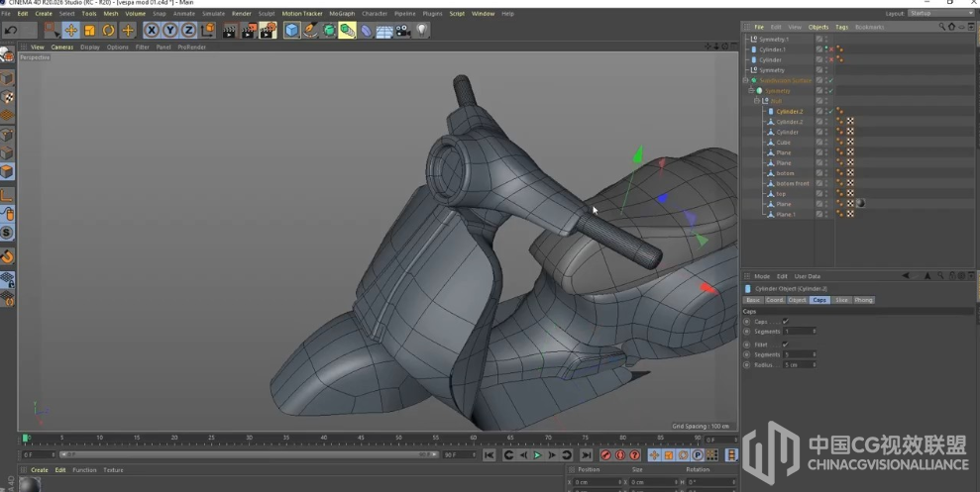Viewport: 980px width, 492px height.
Task: Click the material preview sphere in Material Manager
Action: point(30,484)
